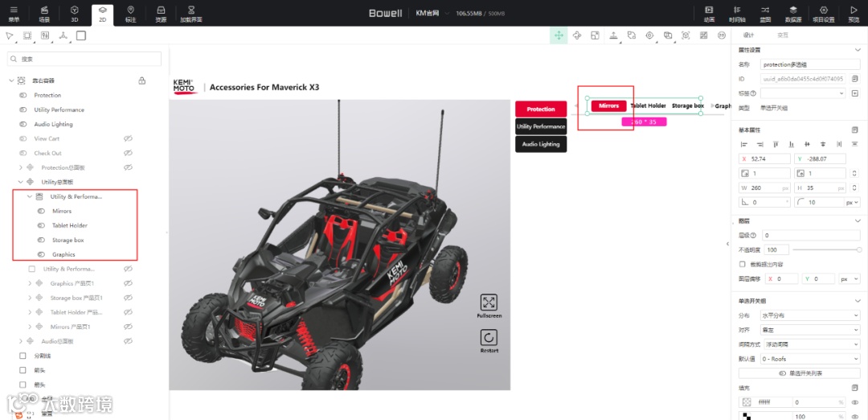Viewport: 868px width, 420px height.
Task: Click the black-and-white swatch below the ffffff fill row
Action: pyautogui.click(x=746, y=415)
